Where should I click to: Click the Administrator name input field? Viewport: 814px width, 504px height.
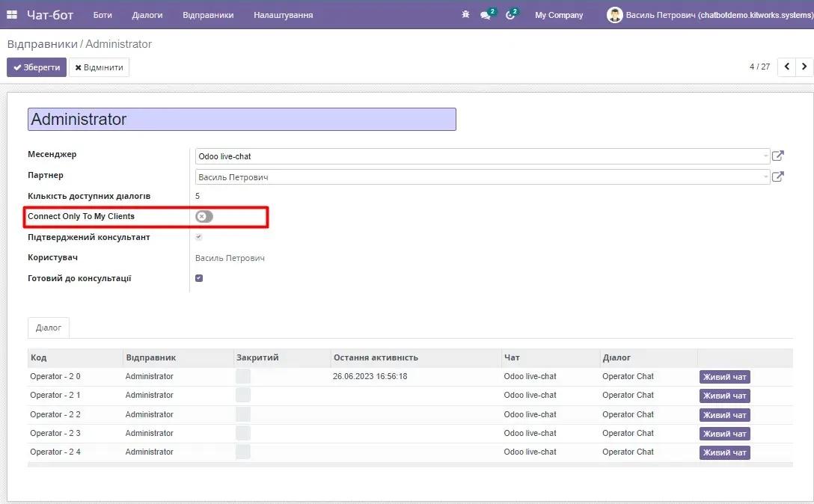coord(242,120)
